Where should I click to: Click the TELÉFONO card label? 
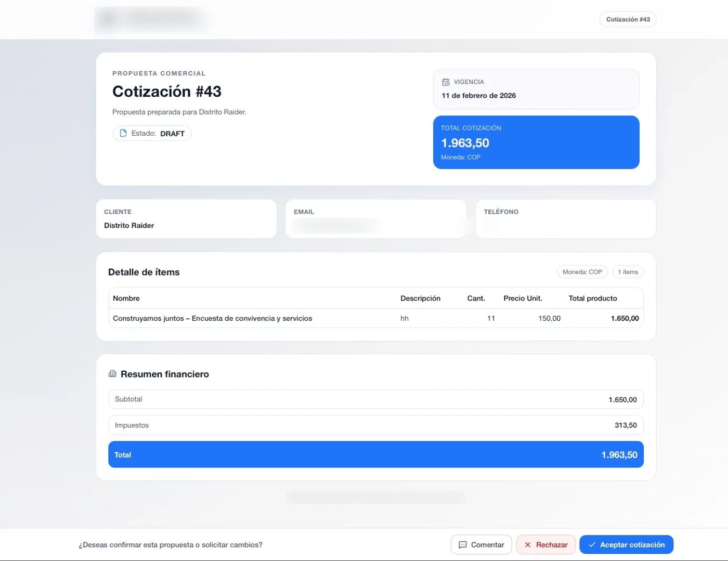pyautogui.click(x=501, y=212)
